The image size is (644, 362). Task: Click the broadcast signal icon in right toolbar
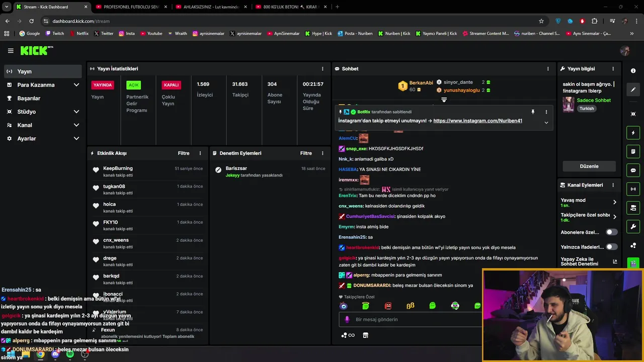(x=633, y=189)
